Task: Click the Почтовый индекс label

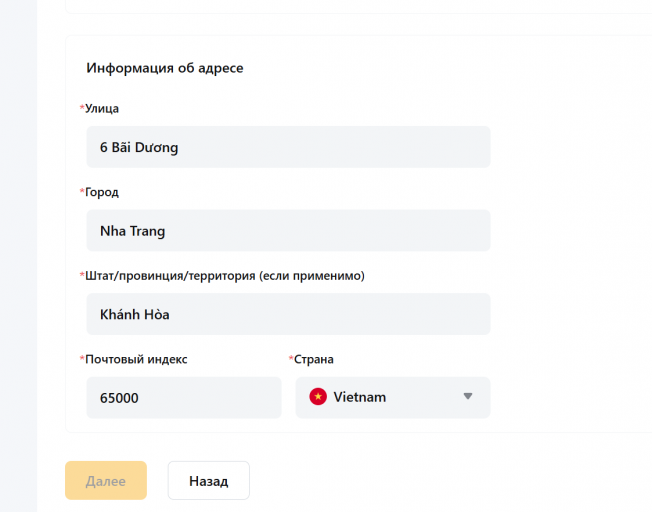Action: [x=137, y=359]
